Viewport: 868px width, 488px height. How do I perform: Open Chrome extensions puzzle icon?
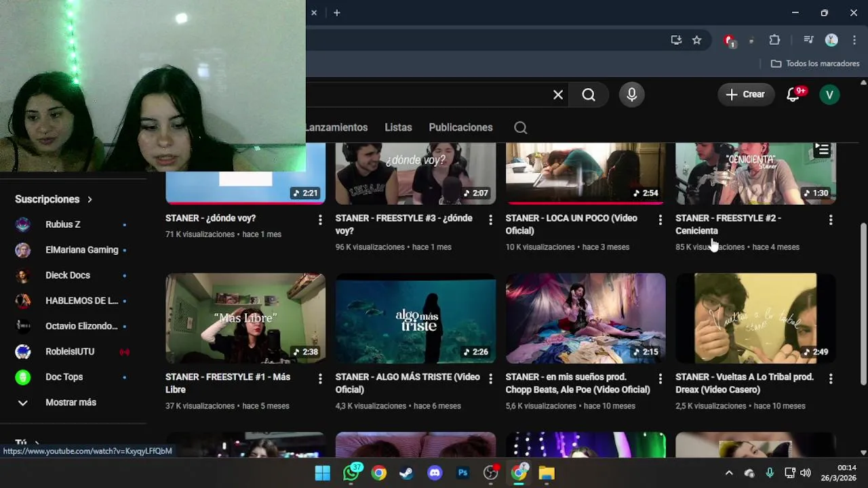click(774, 40)
